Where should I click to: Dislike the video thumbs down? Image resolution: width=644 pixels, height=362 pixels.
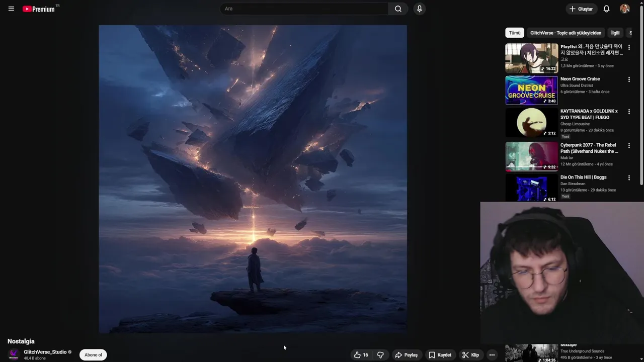coord(380,355)
